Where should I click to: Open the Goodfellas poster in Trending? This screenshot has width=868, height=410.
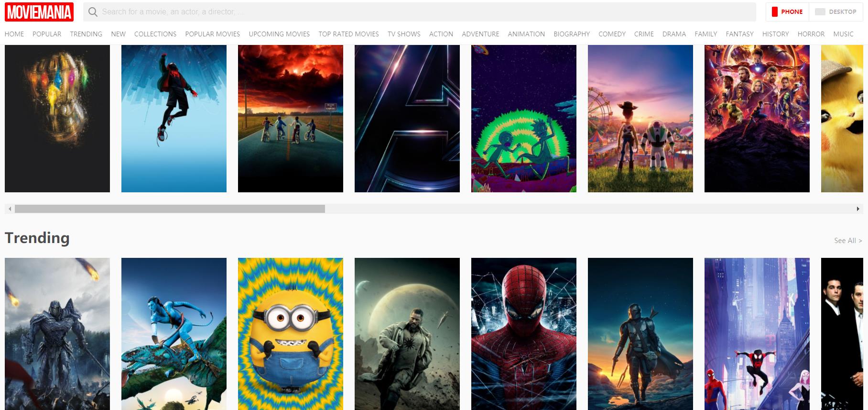click(x=842, y=334)
